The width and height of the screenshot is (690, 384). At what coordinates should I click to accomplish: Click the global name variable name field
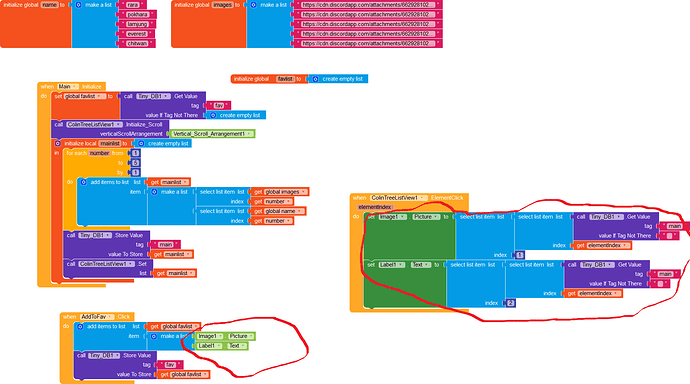[49, 5]
